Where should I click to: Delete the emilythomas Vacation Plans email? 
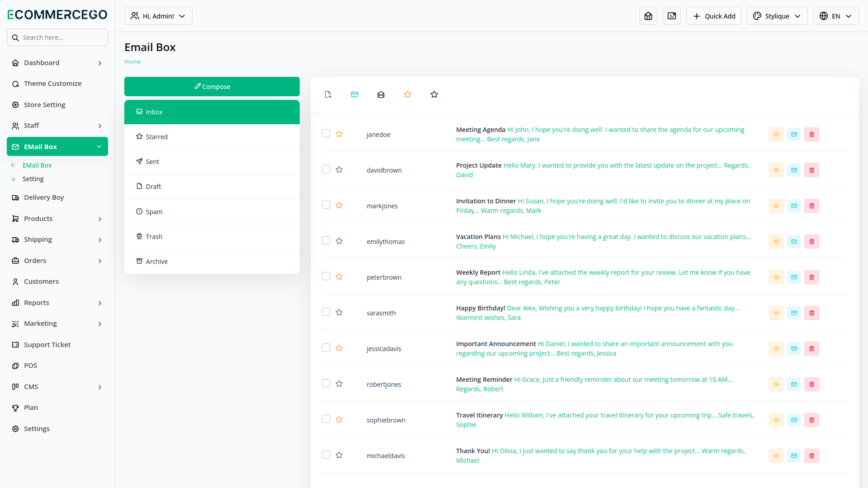(811, 241)
